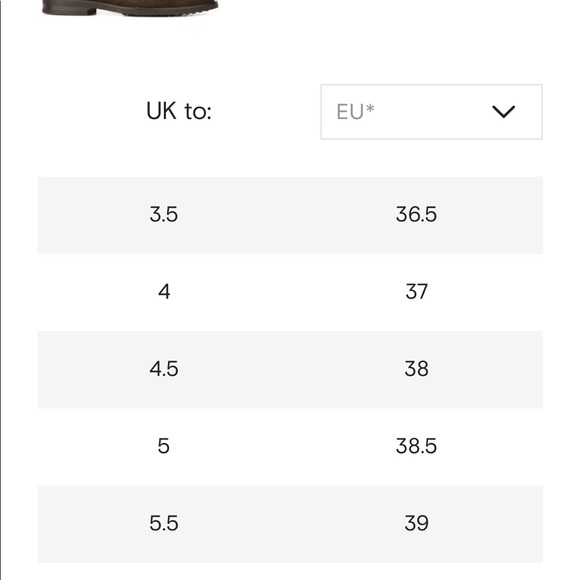Select EU size 38.5 cell
This screenshot has width=580, height=580.
pyautogui.click(x=416, y=446)
